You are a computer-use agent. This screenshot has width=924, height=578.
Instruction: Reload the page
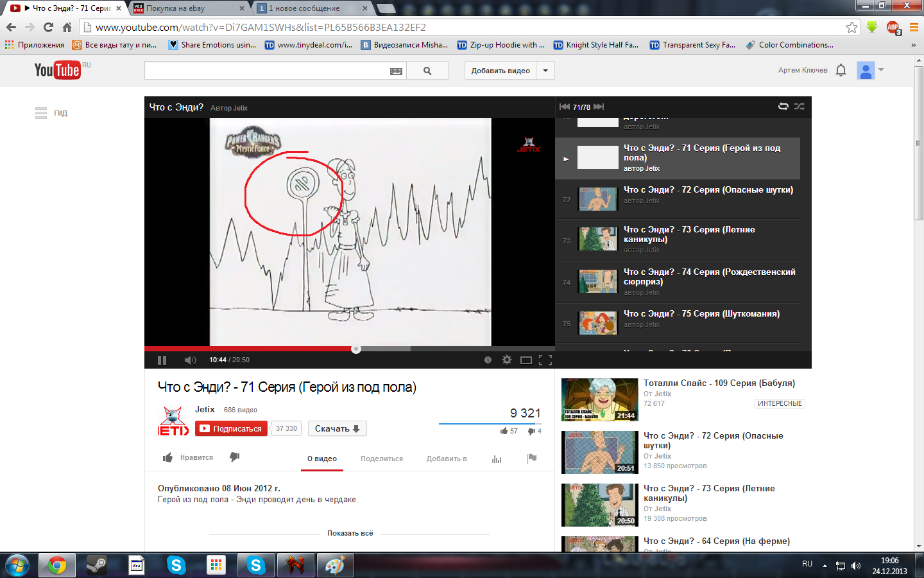(x=48, y=27)
